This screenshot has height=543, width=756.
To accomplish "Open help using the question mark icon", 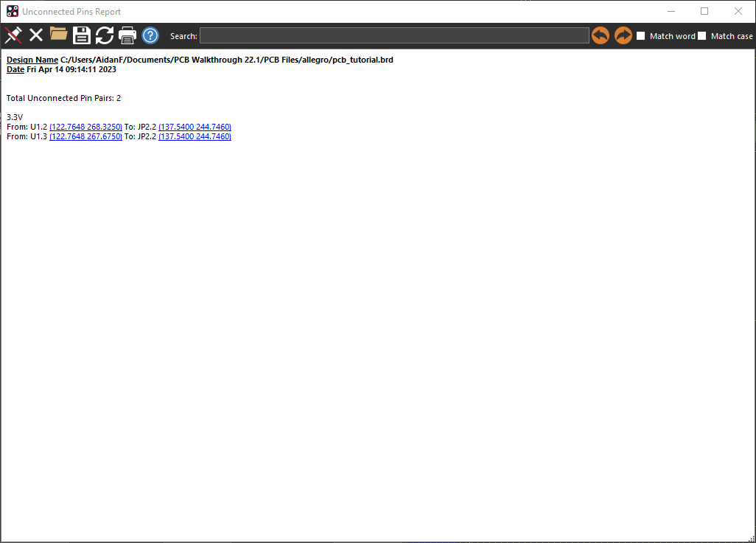I will pos(150,35).
